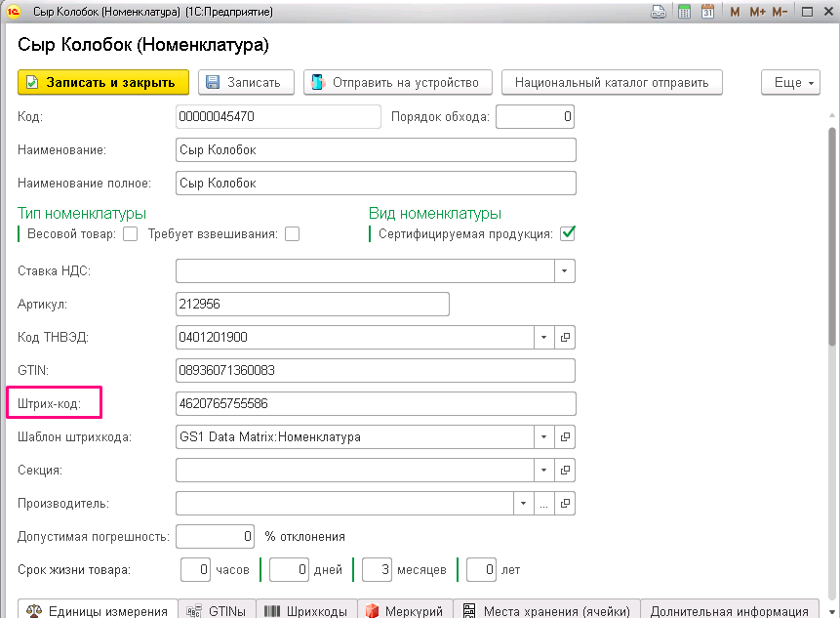Click the vertical scrollbar thumb
Screen dimensions: 840x618
831,236
